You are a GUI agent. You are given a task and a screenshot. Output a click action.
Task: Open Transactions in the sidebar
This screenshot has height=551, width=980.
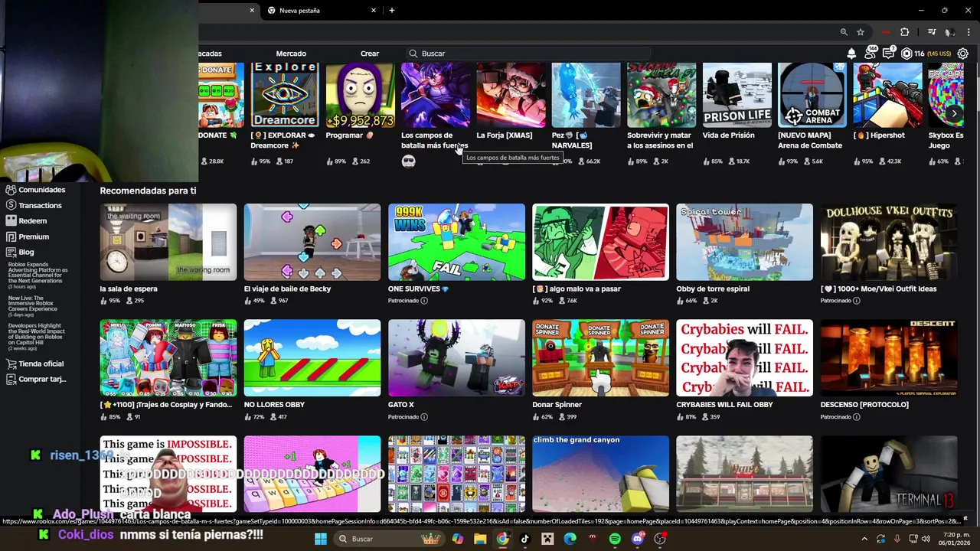[x=34, y=205]
